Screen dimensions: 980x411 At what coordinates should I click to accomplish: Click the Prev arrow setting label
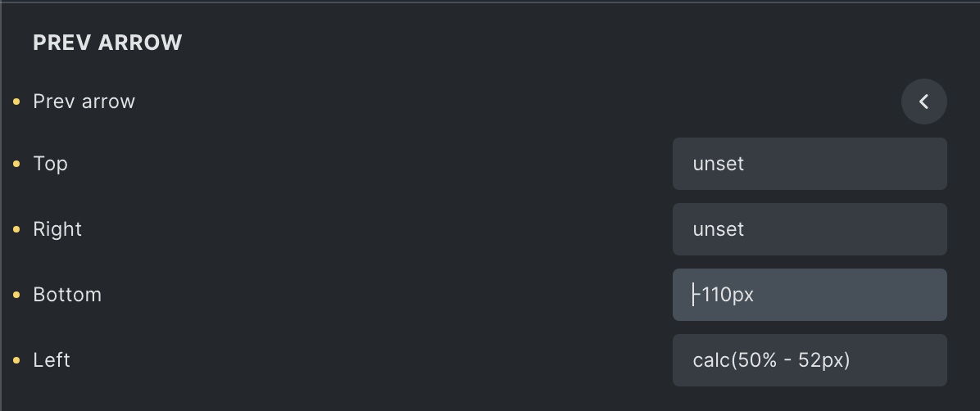84,102
